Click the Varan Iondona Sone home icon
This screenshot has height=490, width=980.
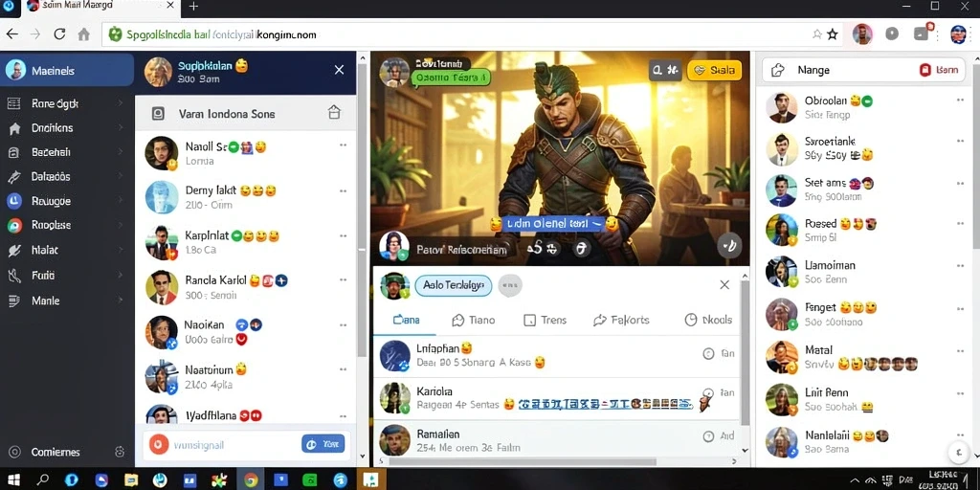click(334, 113)
